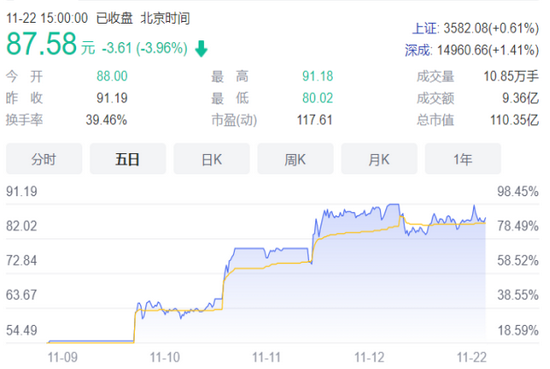
Task: Switch to the 分时 chart tab
Action: (x=44, y=159)
